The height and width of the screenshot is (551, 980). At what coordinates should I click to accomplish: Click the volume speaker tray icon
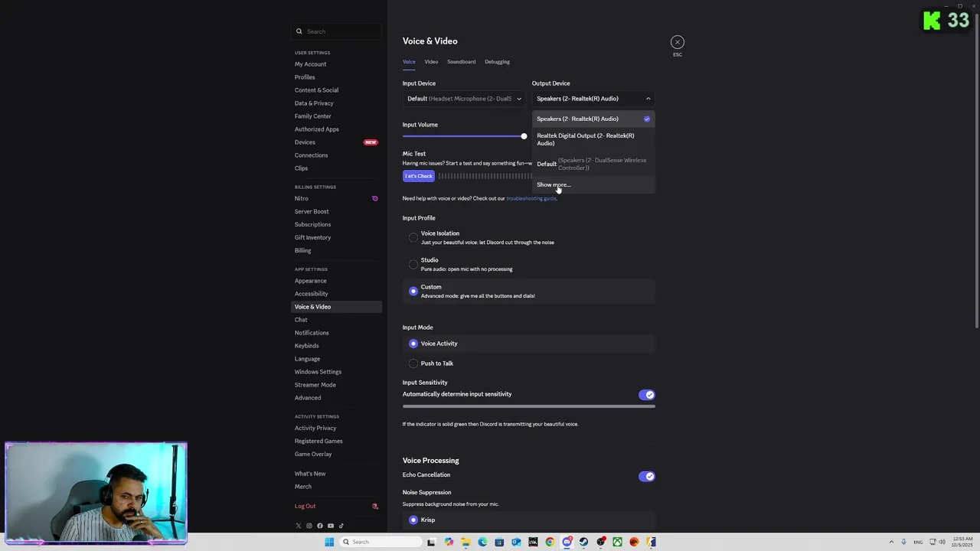coord(944,542)
